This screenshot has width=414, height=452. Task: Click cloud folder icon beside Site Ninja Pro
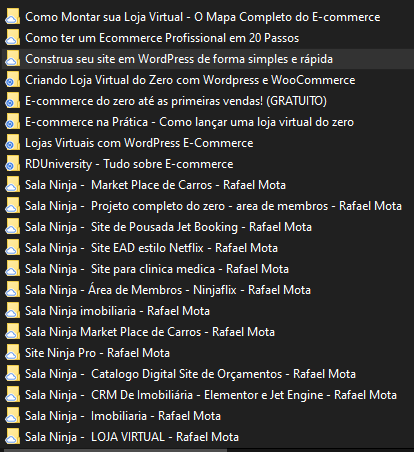[x=12, y=353]
